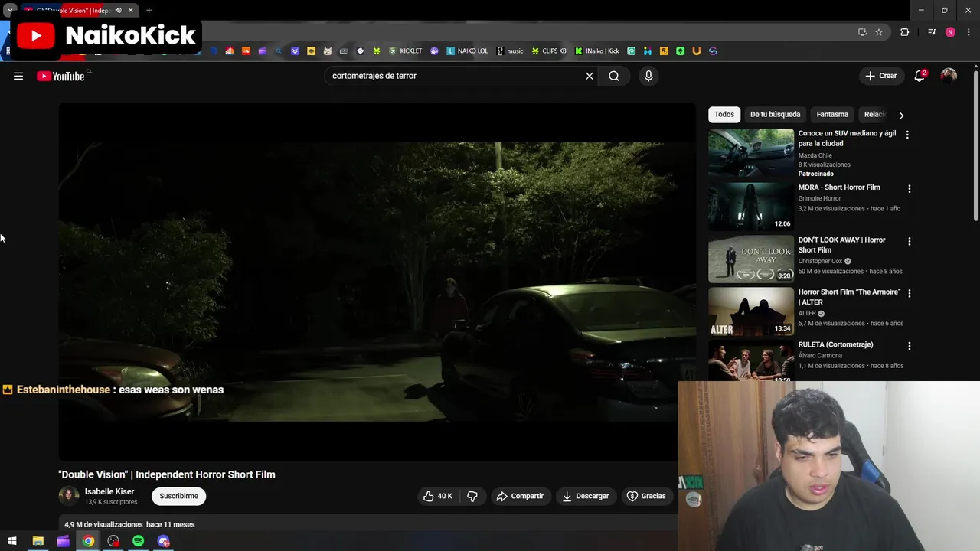Open the RULETA (Cortometraje) title
The image size is (980, 551).
[835, 344]
